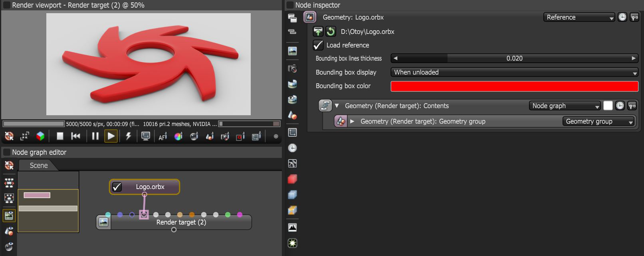Uncheck the Load reference checkbox
The height and width of the screenshot is (256, 644).
(318, 45)
